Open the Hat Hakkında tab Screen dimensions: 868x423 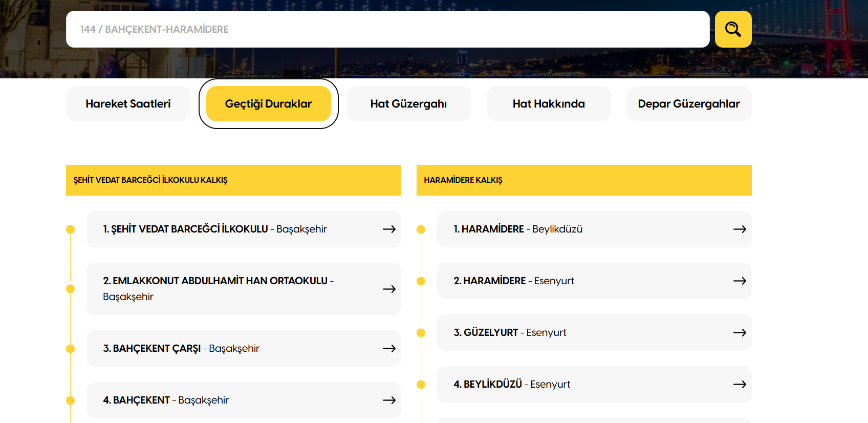tap(549, 103)
